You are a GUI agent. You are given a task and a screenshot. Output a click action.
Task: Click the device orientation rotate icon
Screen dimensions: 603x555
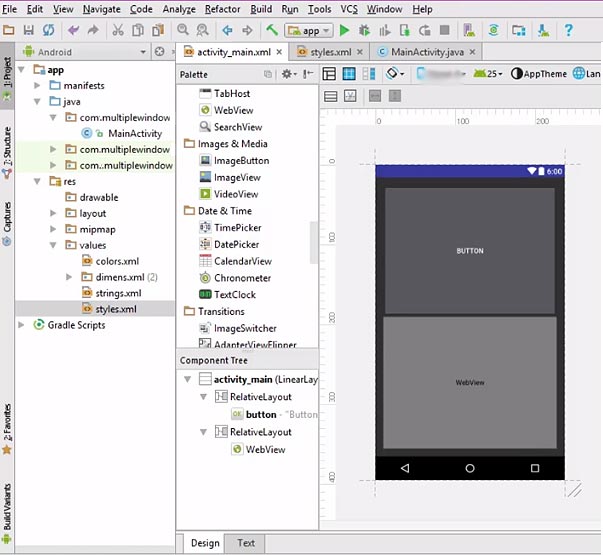point(395,73)
